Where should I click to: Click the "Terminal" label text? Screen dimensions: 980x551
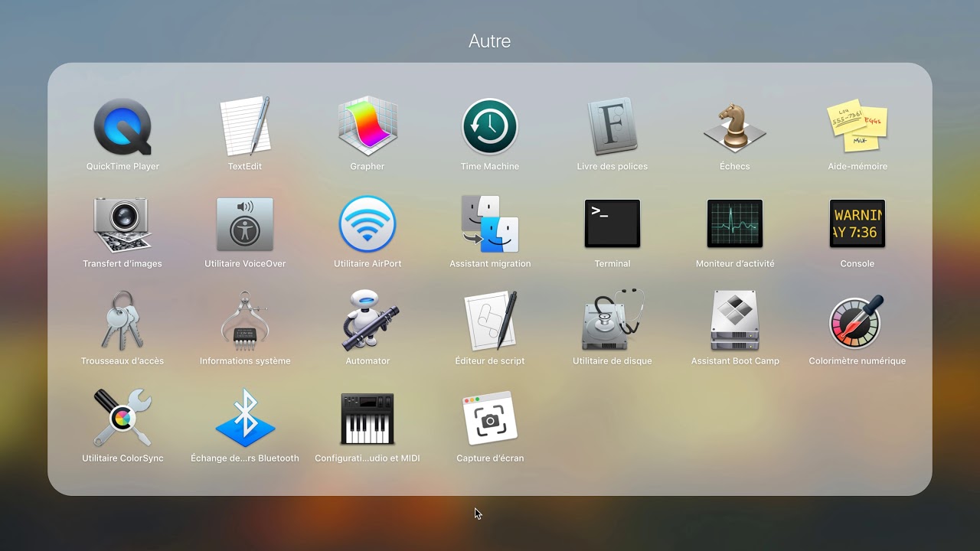612,263
